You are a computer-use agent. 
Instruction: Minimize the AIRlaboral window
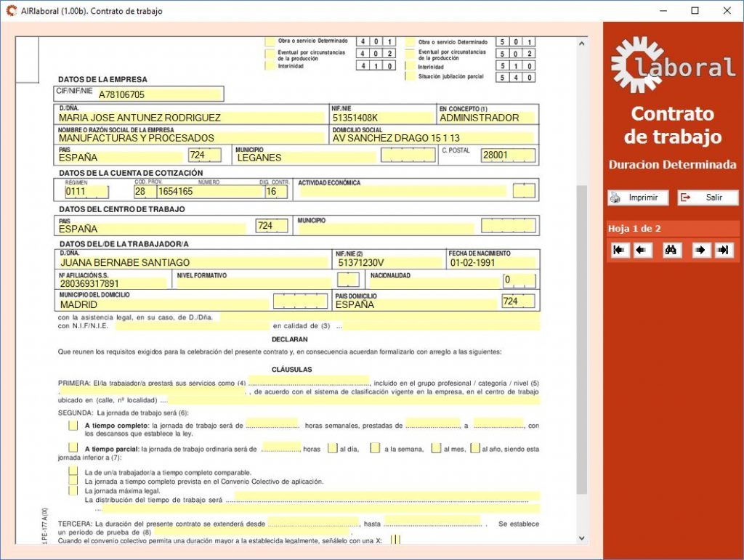click(663, 10)
